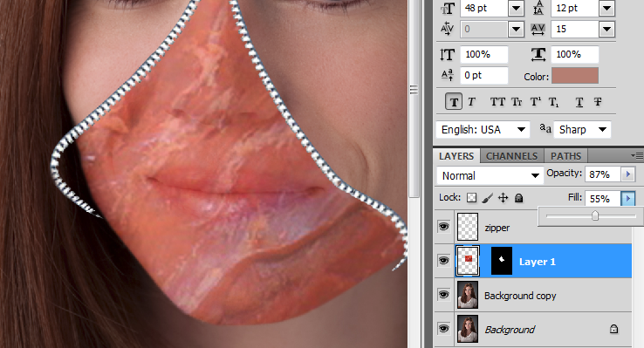Open the tracking dropdown arrow
Image resolution: width=644 pixels, height=348 pixels.
pos(606,29)
